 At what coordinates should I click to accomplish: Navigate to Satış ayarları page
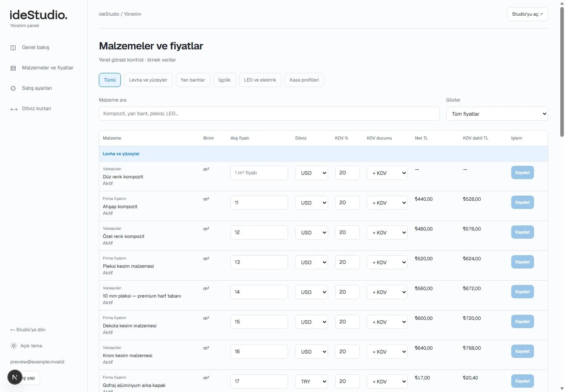click(37, 88)
